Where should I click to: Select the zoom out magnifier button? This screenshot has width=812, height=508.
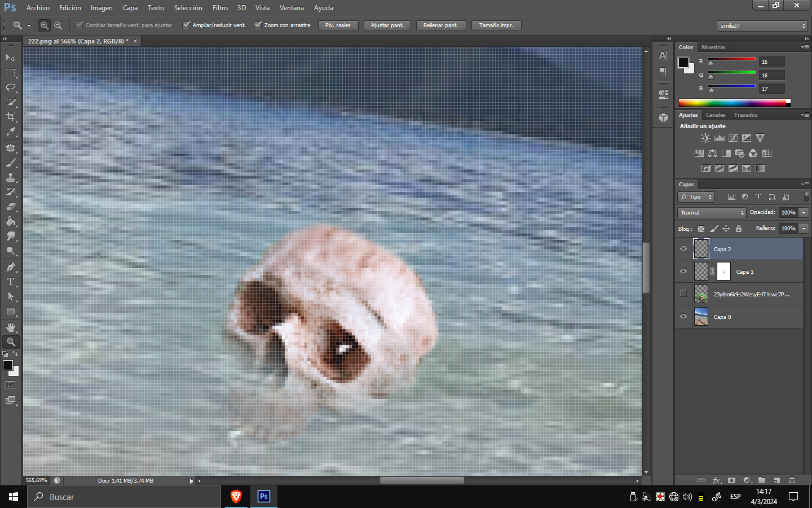point(58,25)
